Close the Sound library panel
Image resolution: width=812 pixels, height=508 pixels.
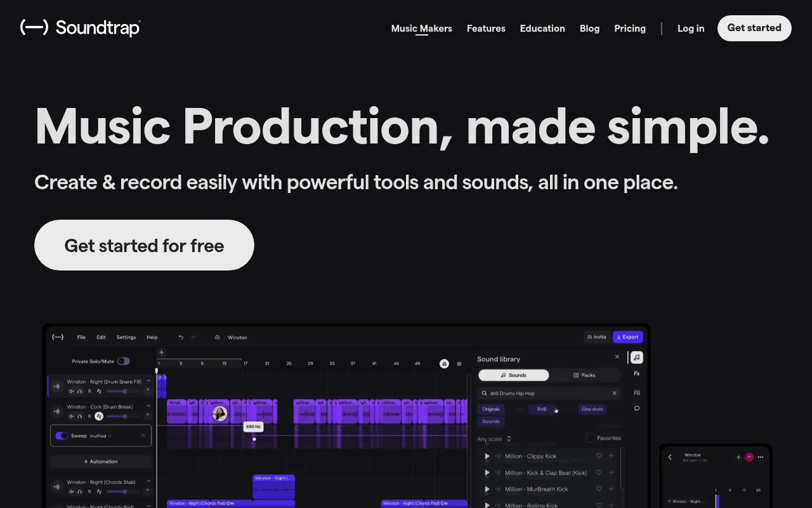[x=617, y=357]
